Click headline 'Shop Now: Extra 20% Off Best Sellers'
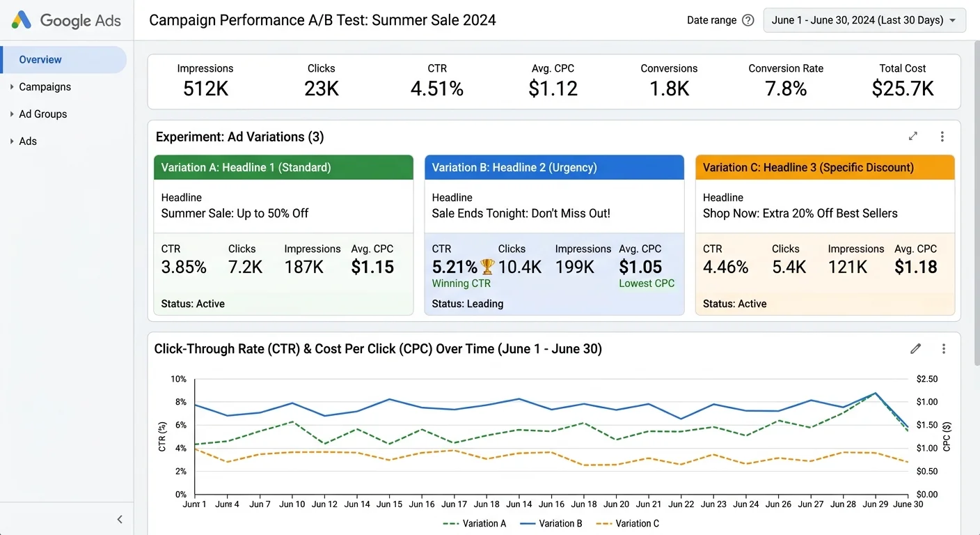This screenshot has width=980, height=535. (800, 213)
